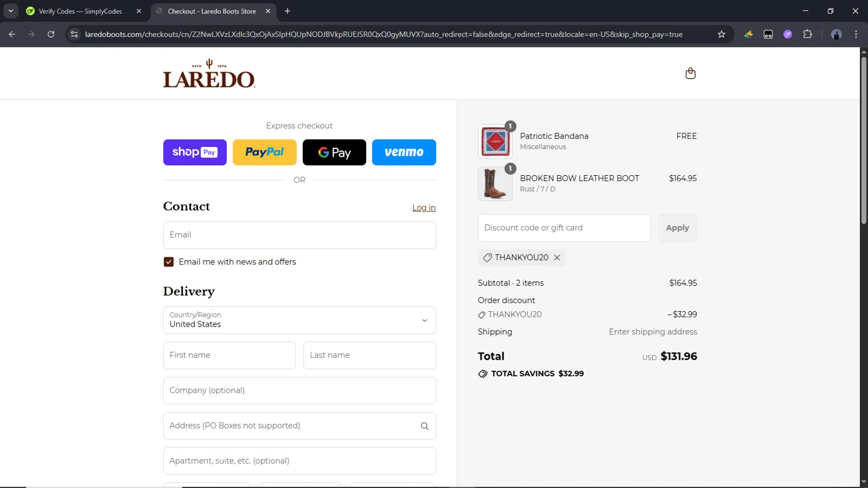Screen dimensions: 868x488
Task: Click the Apartment, suite field
Action: [x=299, y=461]
